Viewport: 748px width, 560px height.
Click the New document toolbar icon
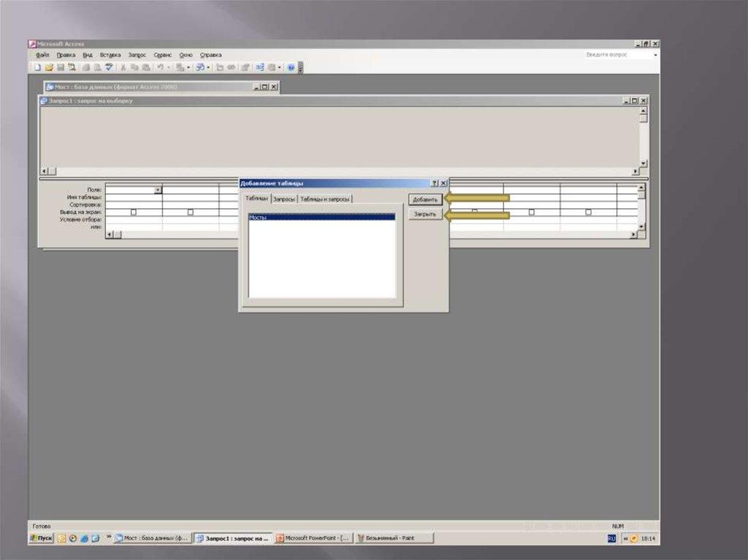[37, 67]
